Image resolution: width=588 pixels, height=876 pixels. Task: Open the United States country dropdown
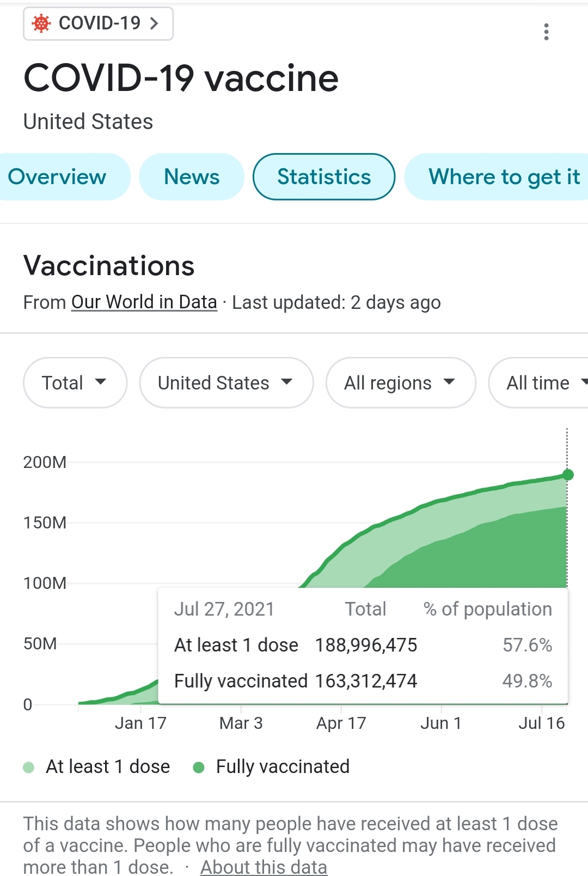[226, 382]
